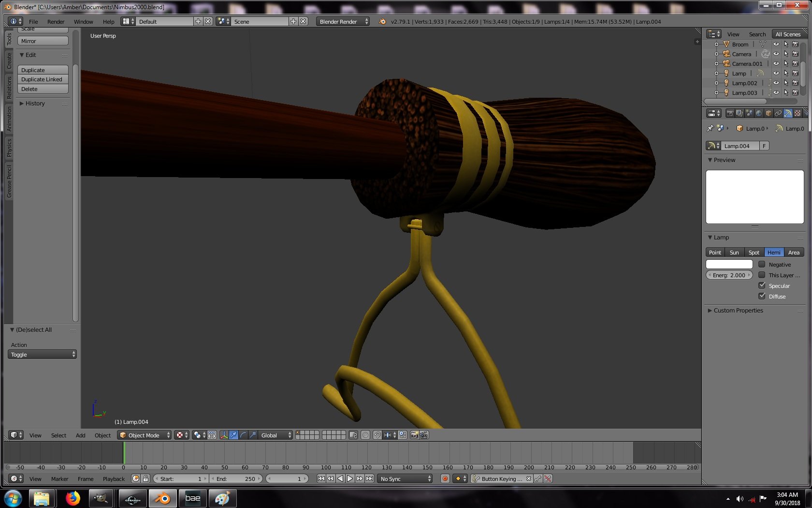The height and width of the screenshot is (508, 812).
Task: Select the rotate manipulator arc icon
Action: 244,435
